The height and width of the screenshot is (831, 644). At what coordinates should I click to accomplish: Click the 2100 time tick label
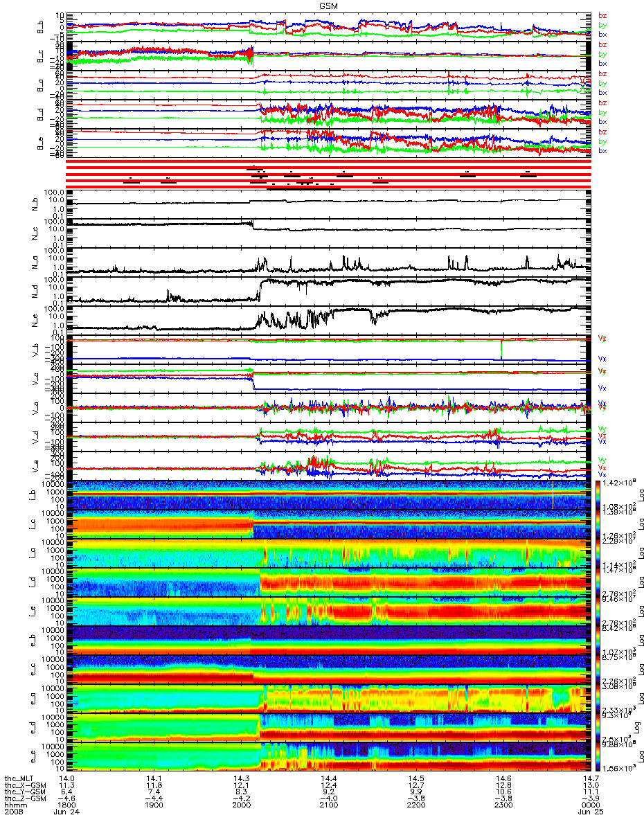pos(328,806)
